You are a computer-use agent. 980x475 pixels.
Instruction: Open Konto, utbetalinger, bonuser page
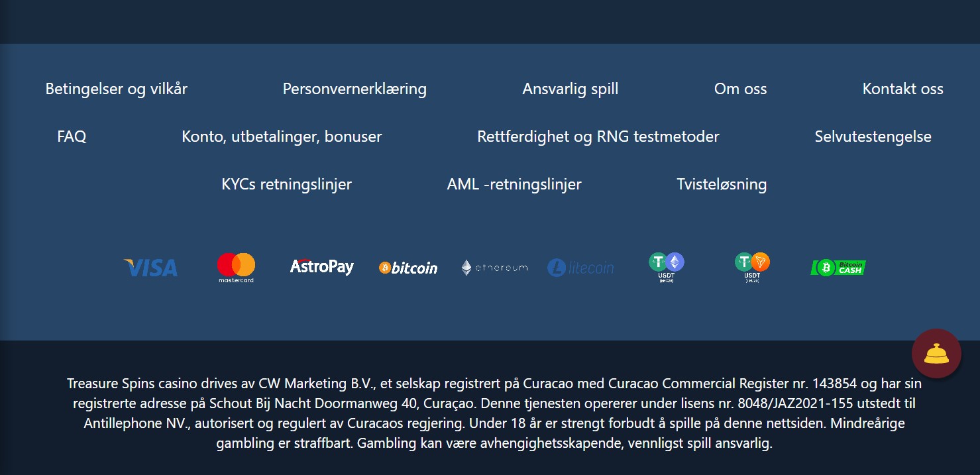(x=282, y=136)
